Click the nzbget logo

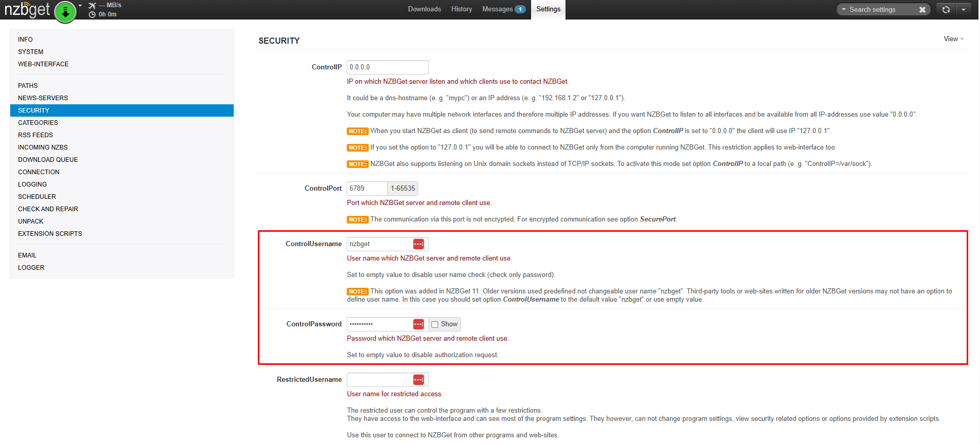click(x=27, y=10)
